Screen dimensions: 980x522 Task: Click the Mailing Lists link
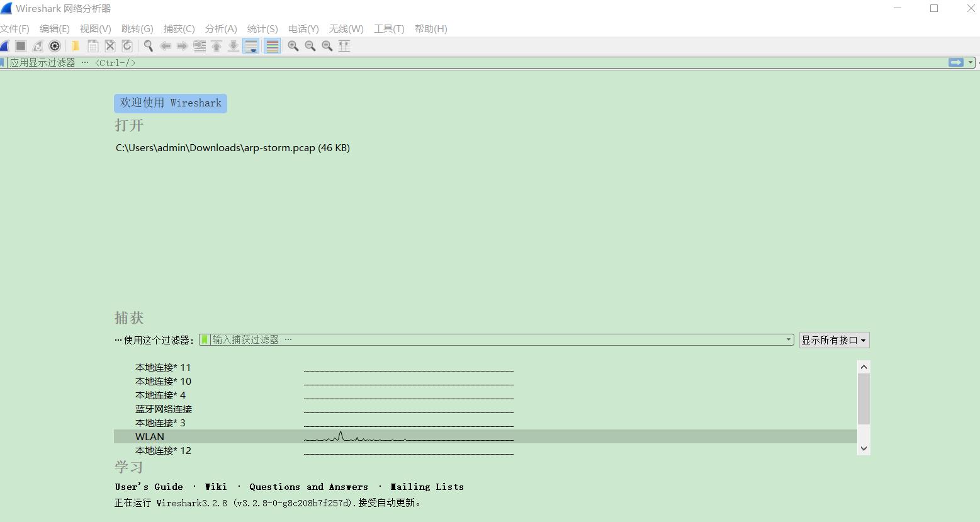click(427, 487)
